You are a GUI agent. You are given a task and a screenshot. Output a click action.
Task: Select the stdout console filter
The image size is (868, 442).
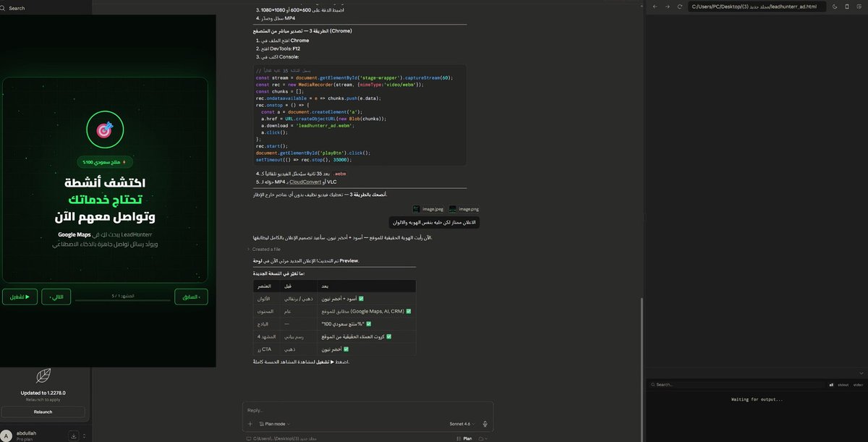(x=843, y=385)
